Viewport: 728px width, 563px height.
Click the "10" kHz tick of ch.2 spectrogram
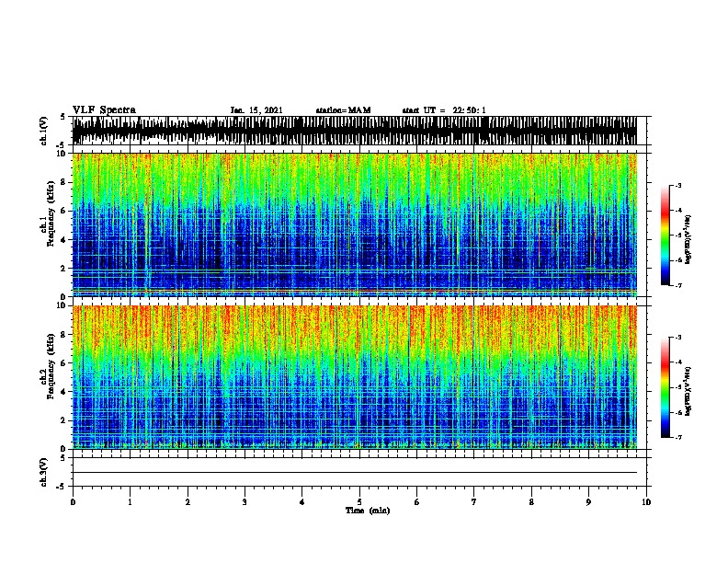click(62, 305)
